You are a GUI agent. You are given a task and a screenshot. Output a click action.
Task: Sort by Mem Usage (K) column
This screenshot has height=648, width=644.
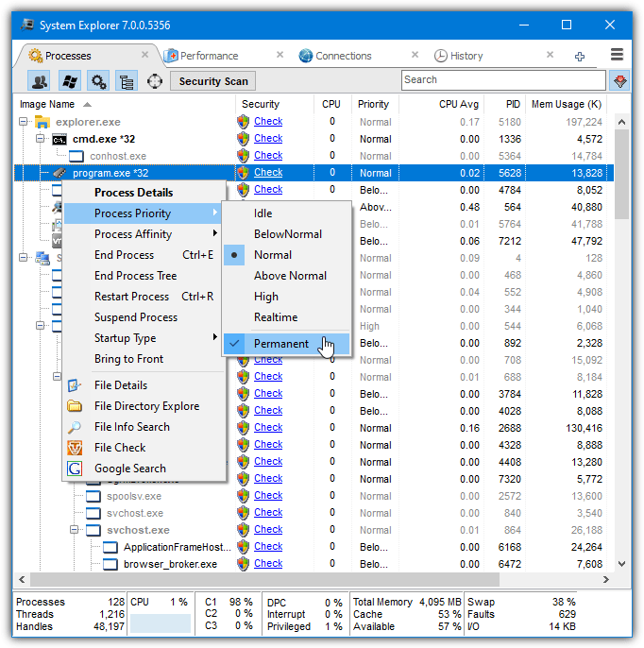coord(566,104)
